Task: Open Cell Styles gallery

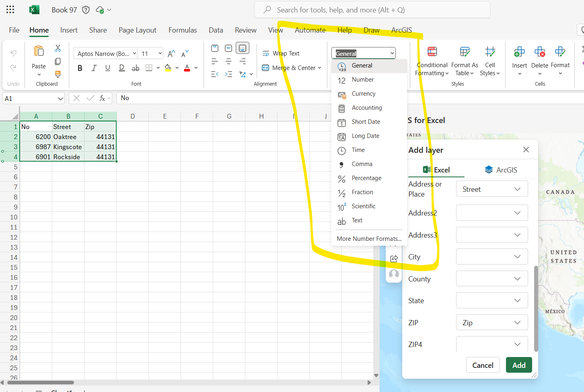Action: 490,52
